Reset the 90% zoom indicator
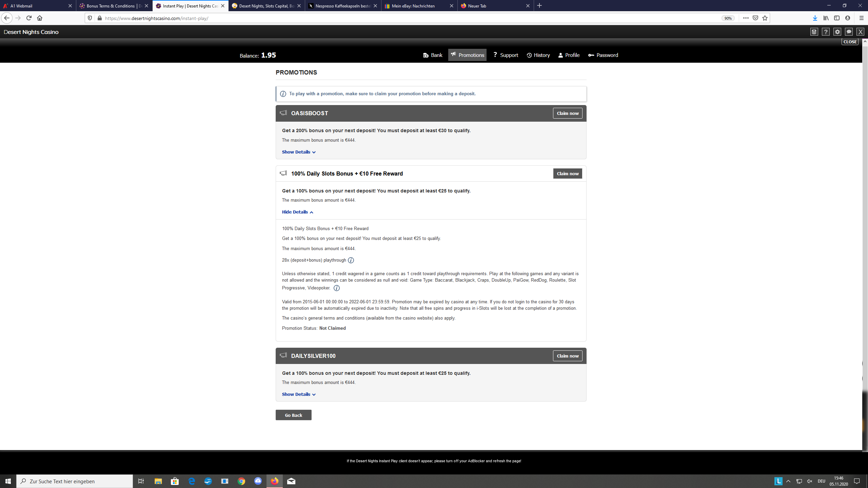Viewport: 868px width, 488px height. tap(728, 18)
